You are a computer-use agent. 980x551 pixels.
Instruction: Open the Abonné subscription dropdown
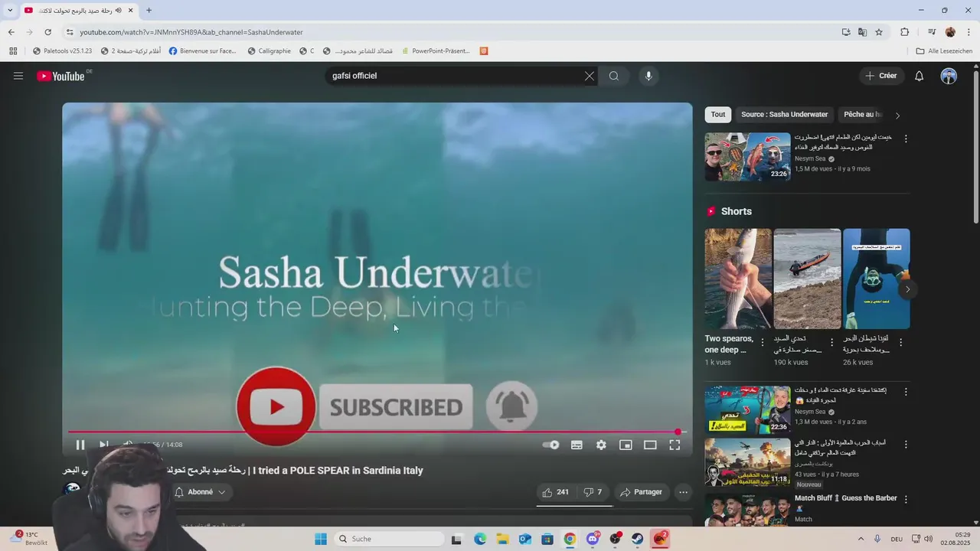click(x=201, y=492)
